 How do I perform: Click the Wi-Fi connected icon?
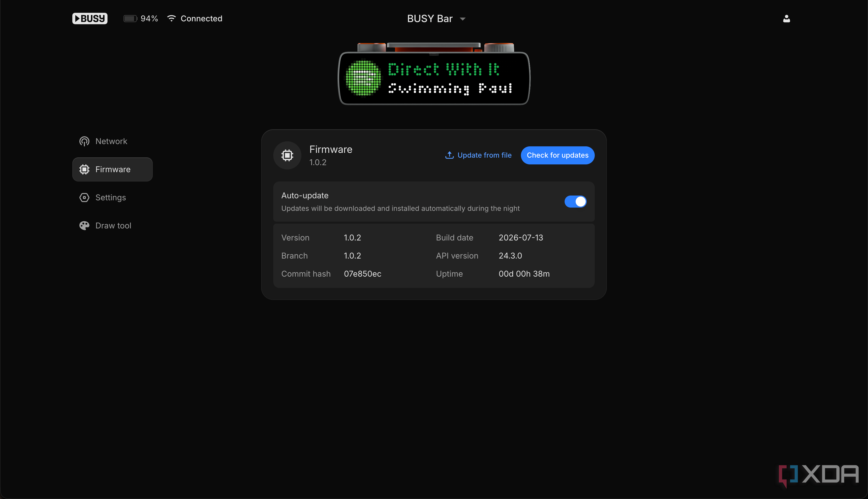pyautogui.click(x=171, y=18)
